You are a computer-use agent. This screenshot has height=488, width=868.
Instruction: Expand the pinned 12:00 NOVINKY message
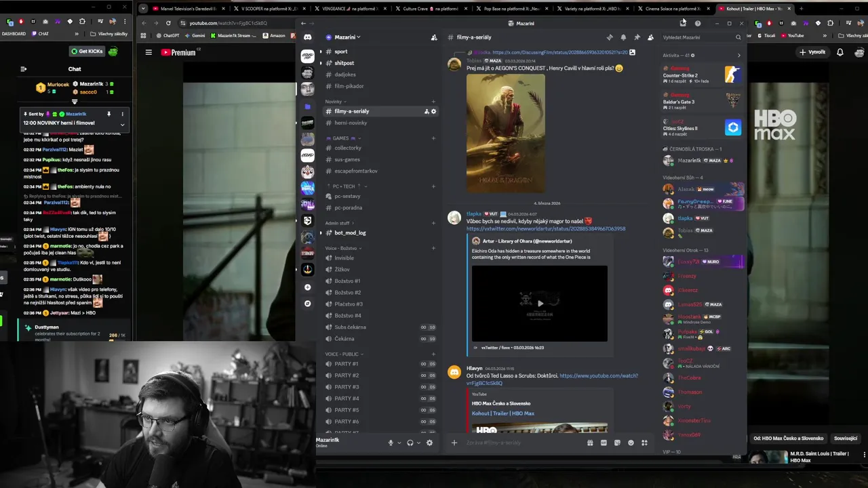coord(122,124)
